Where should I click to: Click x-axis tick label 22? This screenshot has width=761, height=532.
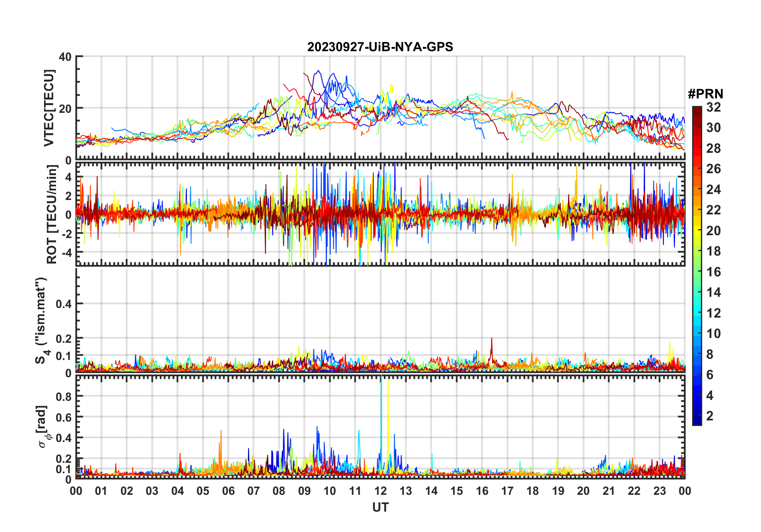(x=634, y=491)
